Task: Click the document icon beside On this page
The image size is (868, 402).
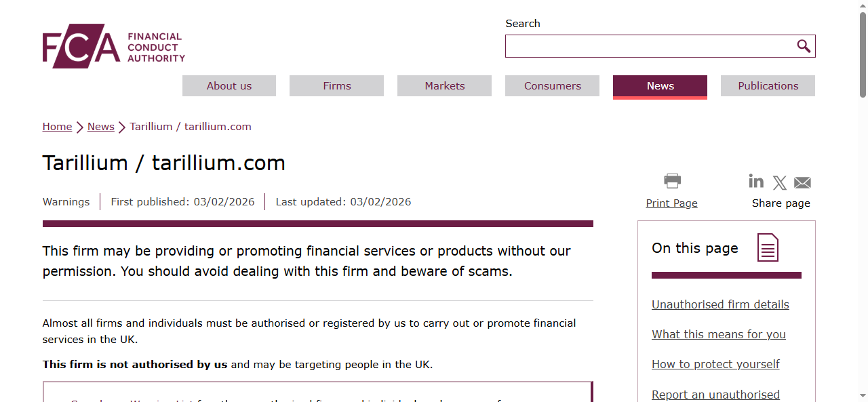Action: point(767,247)
